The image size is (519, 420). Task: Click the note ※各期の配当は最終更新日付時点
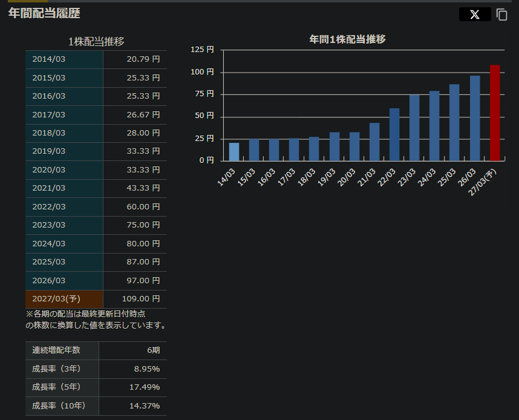[85, 313]
